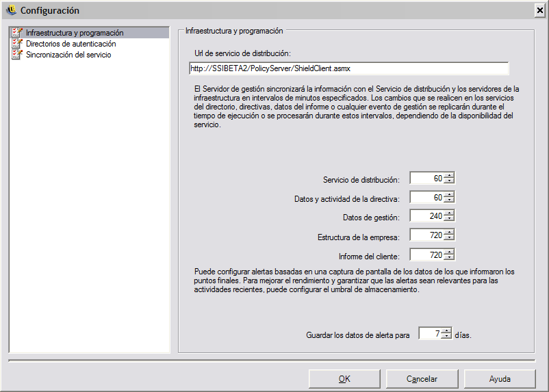Decrease Informe del cliente interval
Screen dimensions: 549x392
point(449,257)
